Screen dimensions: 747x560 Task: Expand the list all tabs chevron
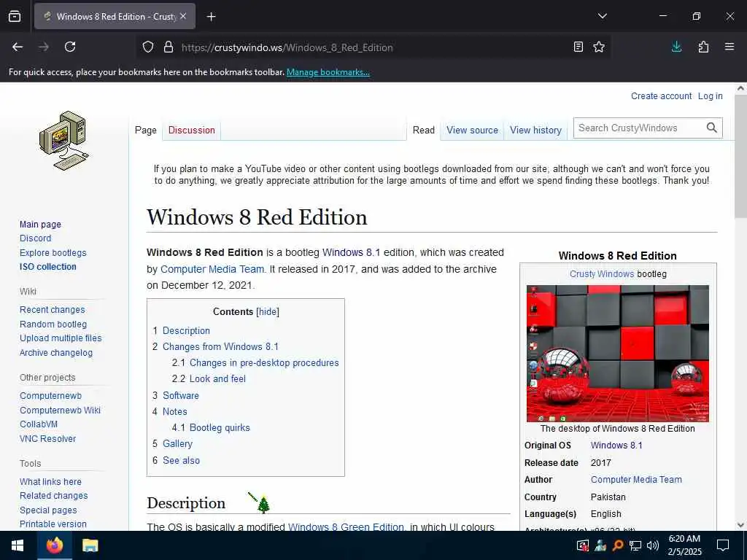point(602,16)
